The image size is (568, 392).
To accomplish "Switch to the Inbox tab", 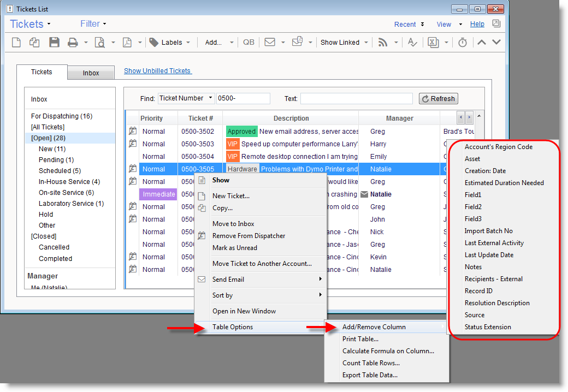I will coord(91,73).
